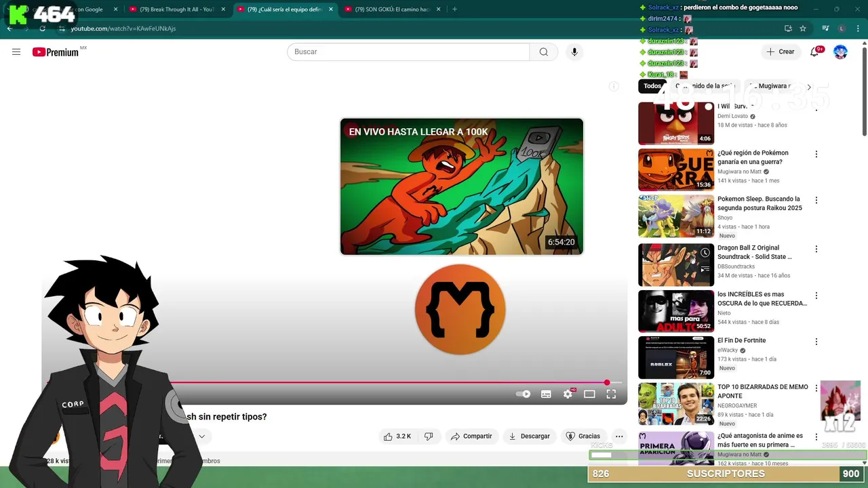Open Dragon Ball Z Original Soundtrack video
The image size is (868, 488).
tap(755, 252)
